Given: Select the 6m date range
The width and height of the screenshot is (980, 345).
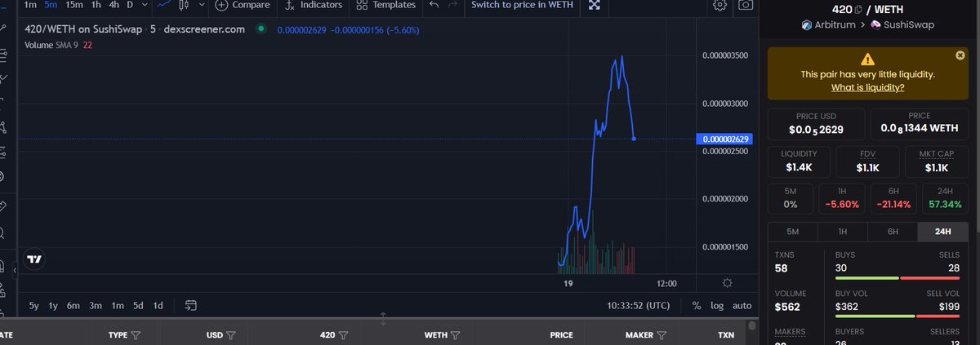Looking at the screenshot, I should pyautogui.click(x=73, y=306).
